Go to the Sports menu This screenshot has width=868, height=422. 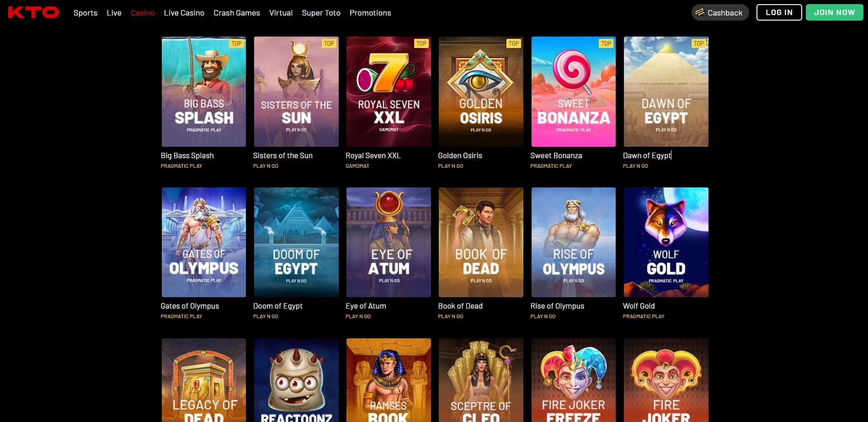[x=85, y=13]
